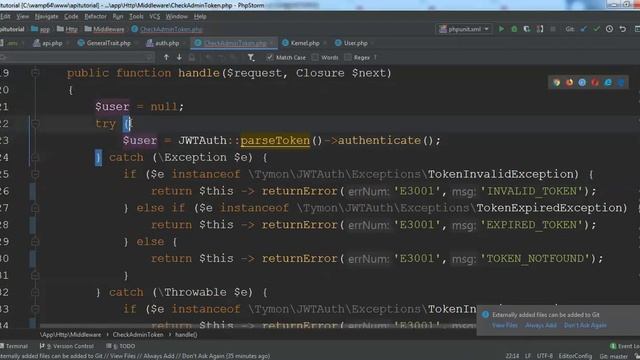
Task: Revert changes with the rollback arrow icon
Action: click(x=622, y=29)
